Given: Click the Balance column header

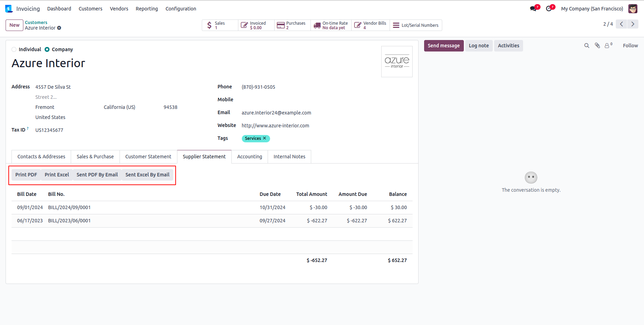Looking at the screenshot, I should 398,194.
